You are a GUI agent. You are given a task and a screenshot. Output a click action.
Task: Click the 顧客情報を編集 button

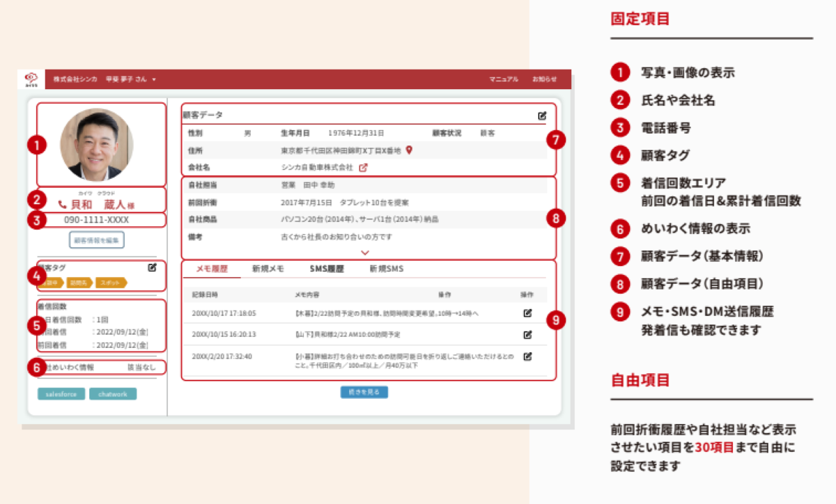[97, 241]
